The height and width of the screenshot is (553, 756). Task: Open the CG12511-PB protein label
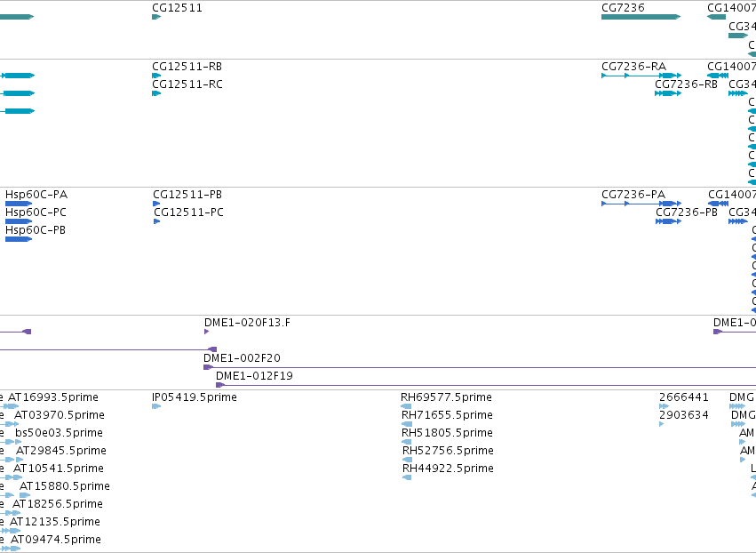click(187, 195)
